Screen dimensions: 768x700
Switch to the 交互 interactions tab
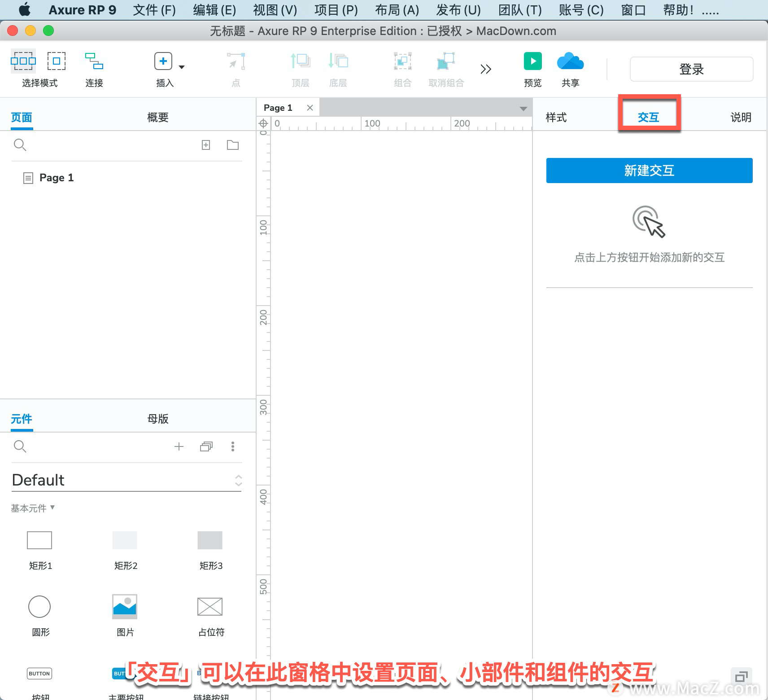point(649,118)
